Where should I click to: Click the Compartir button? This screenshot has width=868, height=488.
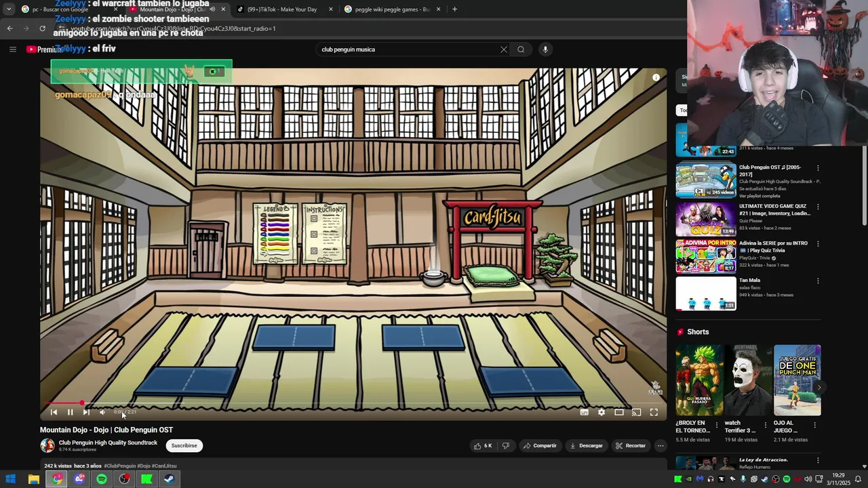pos(540,445)
